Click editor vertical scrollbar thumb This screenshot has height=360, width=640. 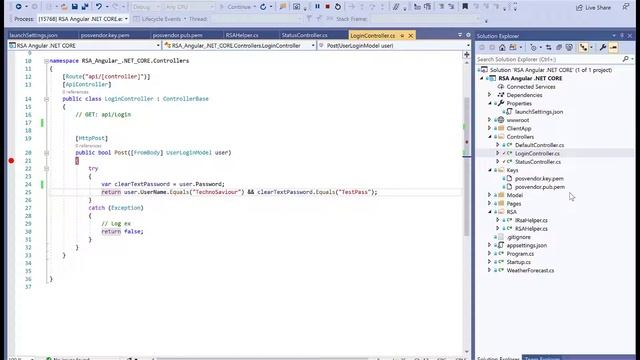pyautogui.click(x=467, y=167)
